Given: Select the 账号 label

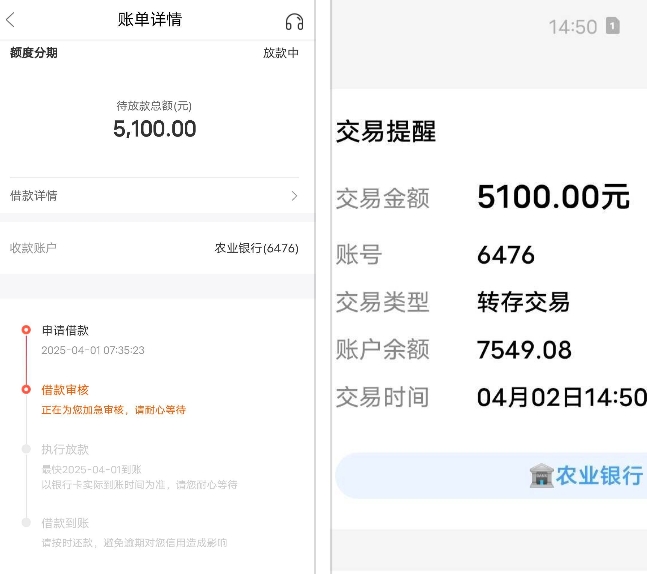Looking at the screenshot, I should tap(359, 254).
